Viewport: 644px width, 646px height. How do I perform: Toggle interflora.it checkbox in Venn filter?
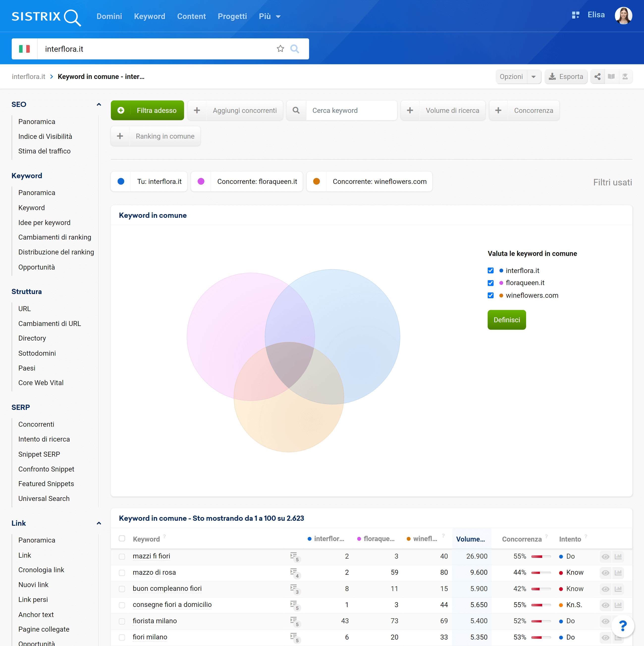click(491, 270)
